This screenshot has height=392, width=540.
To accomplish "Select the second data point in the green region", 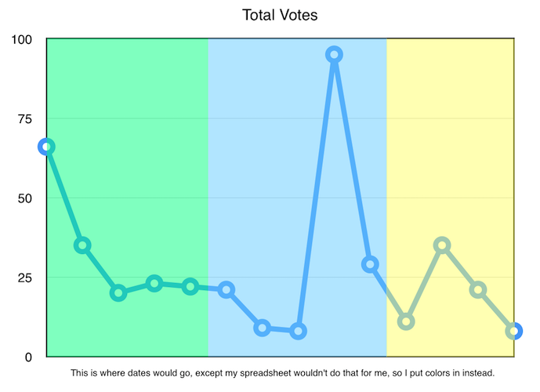I will pos(82,245).
